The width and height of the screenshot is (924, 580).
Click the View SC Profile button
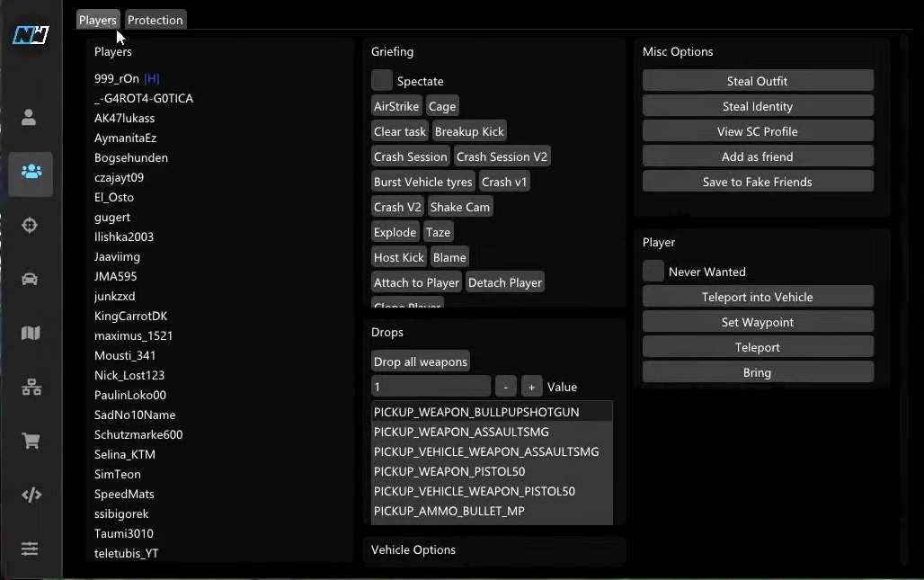click(757, 131)
